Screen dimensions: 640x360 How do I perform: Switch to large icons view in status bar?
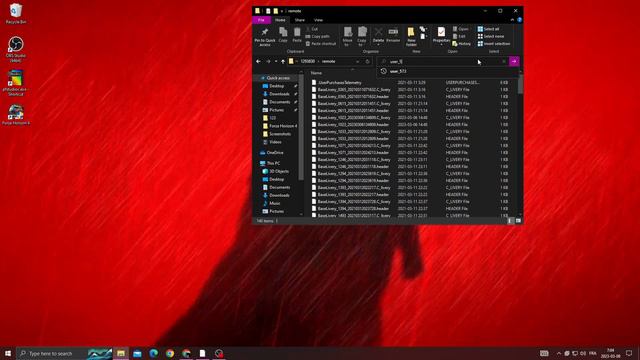[518, 221]
